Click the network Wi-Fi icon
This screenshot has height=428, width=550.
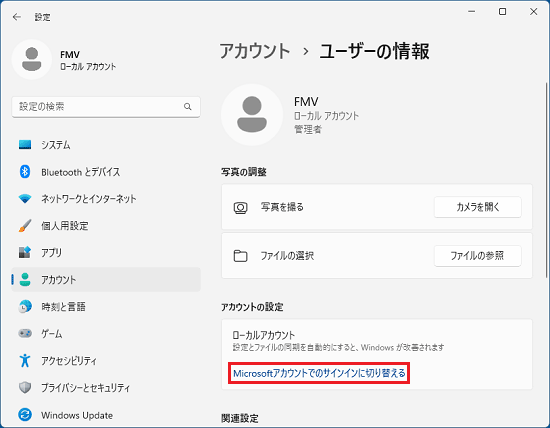click(25, 199)
